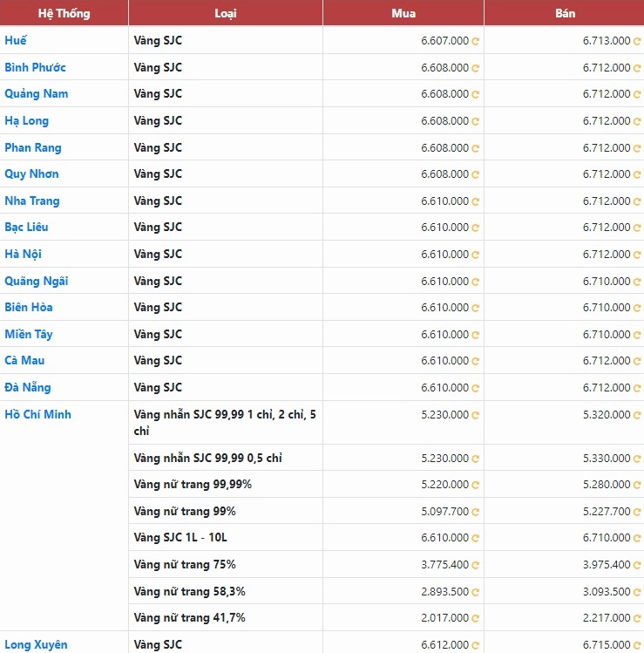Open the Nha Trang link

point(32,201)
